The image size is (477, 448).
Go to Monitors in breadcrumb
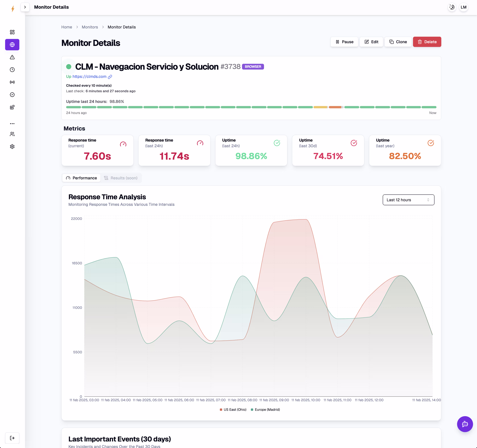[90, 27]
